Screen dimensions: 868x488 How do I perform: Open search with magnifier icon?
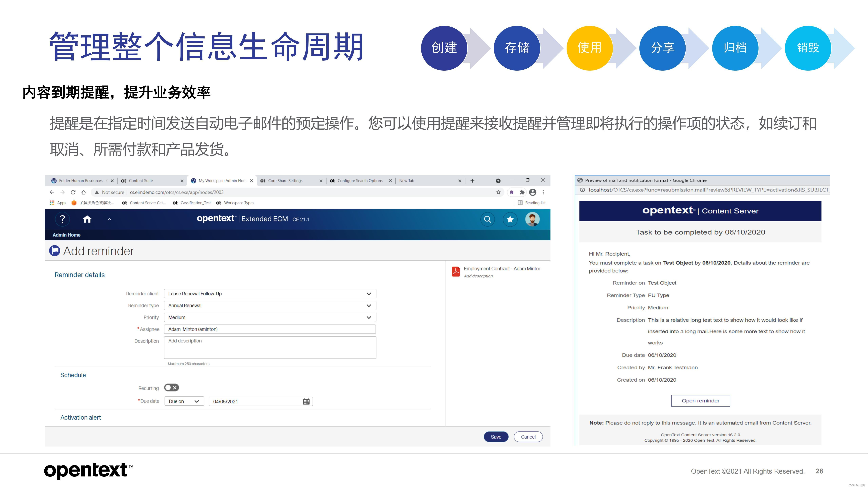coord(487,219)
